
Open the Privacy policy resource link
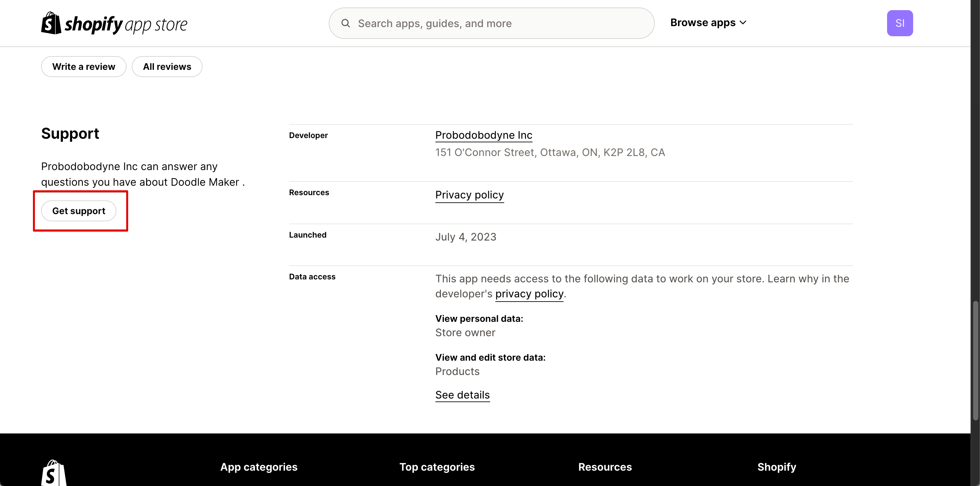tap(470, 195)
